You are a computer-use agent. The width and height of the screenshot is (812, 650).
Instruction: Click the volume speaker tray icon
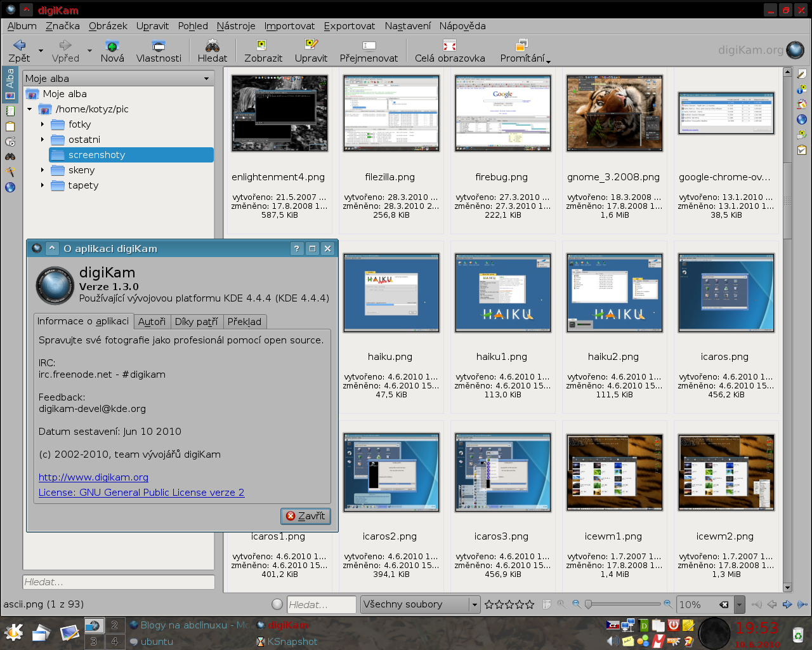[x=613, y=641]
